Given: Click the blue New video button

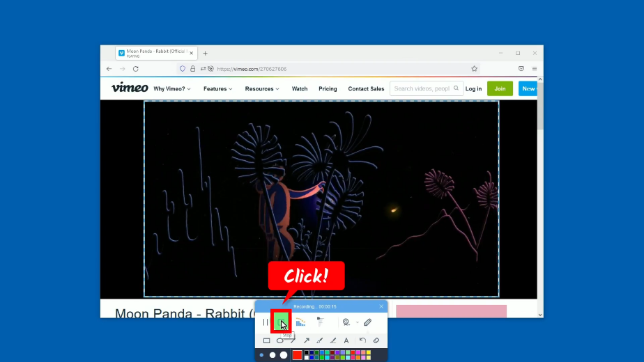Looking at the screenshot, I should pos(528,88).
